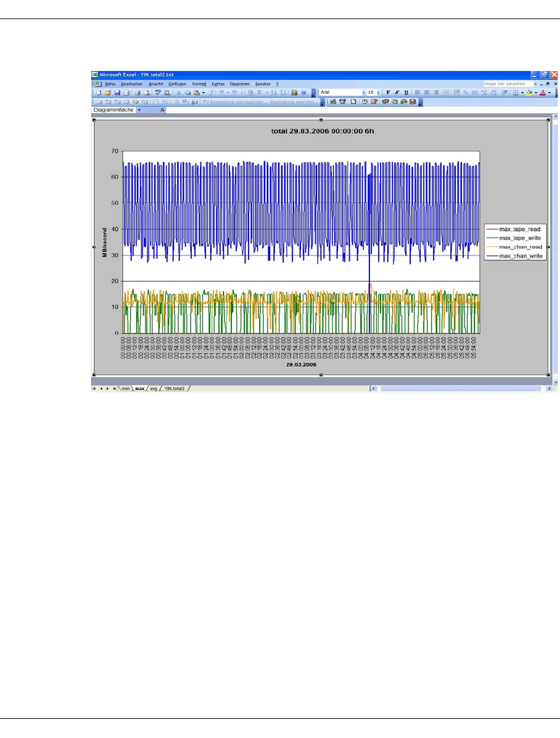The width and height of the screenshot is (560, 738).
Task: Click the clock icon in the small toolbar
Action: click(x=364, y=102)
